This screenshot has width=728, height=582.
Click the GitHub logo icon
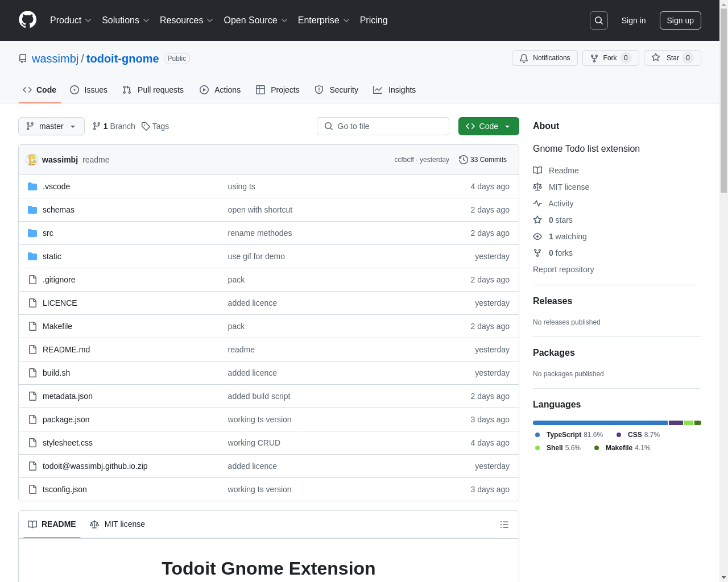click(27, 20)
